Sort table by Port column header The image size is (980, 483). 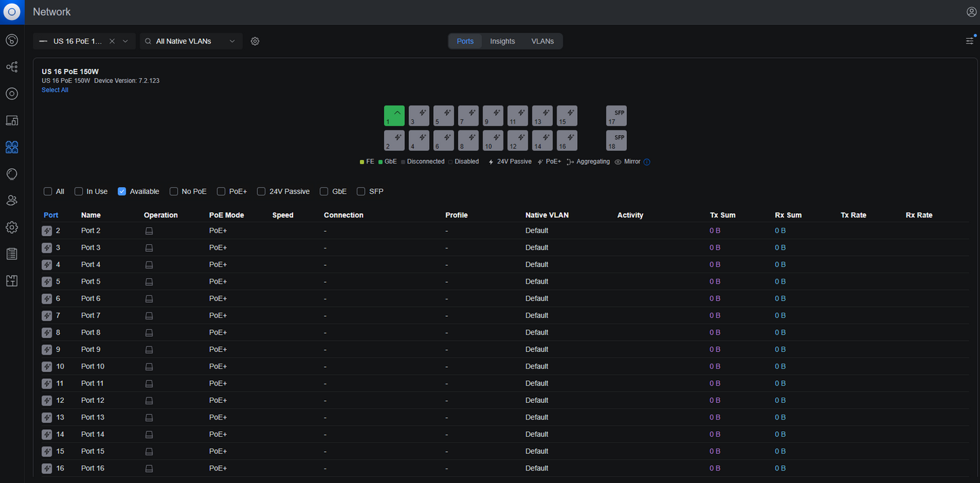click(x=51, y=215)
